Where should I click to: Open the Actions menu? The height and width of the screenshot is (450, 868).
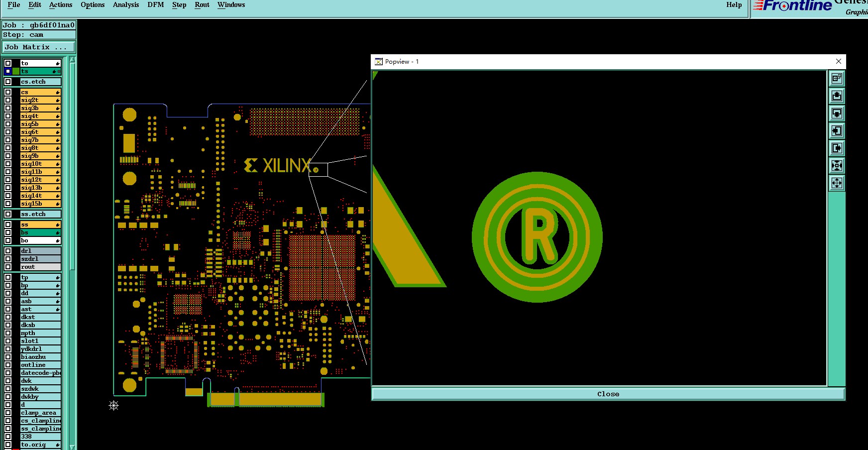tap(61, 5)
